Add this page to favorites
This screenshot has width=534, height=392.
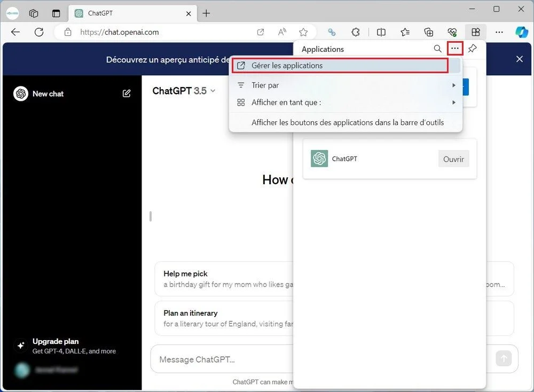click(303, 32)
